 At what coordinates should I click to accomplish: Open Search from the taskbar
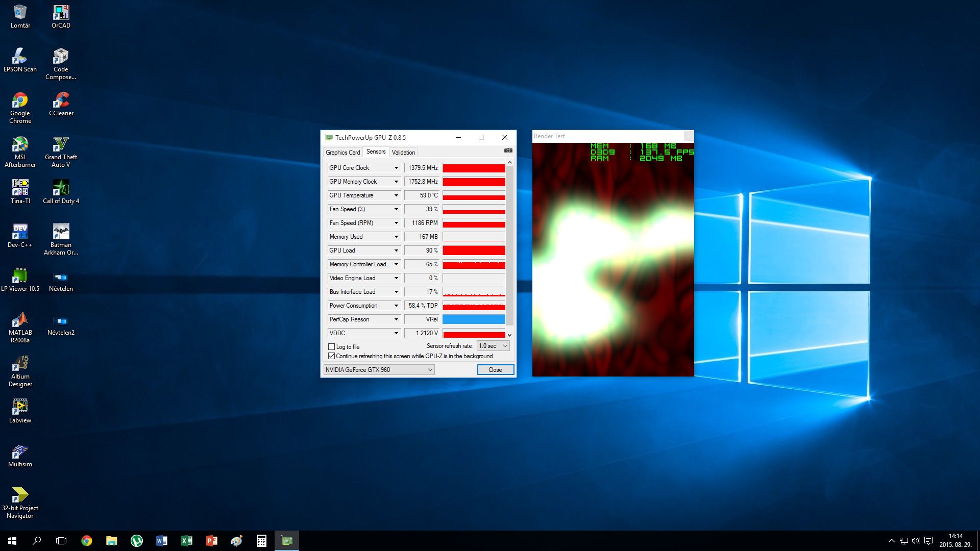pos(37,541)
